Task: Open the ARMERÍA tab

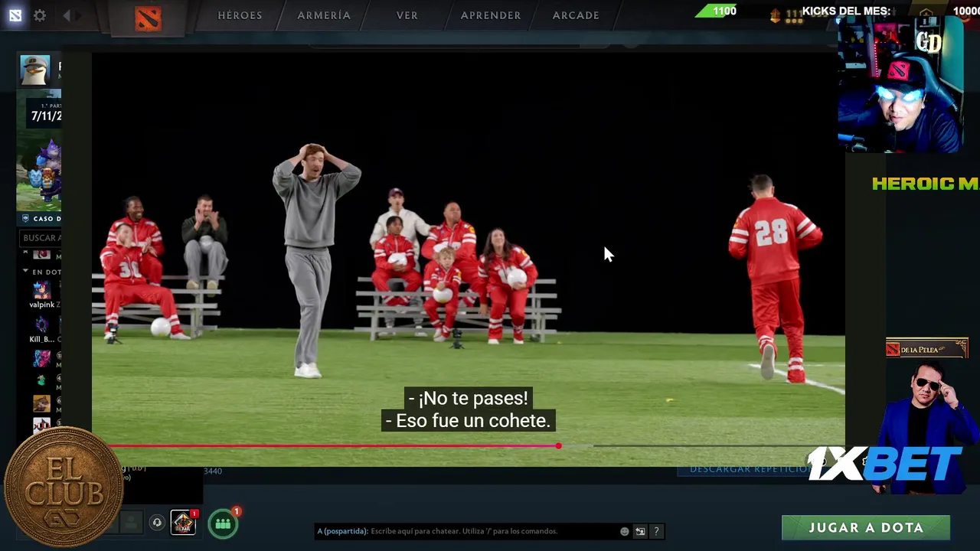Action: pyautogui.click(x=324, y=15)
